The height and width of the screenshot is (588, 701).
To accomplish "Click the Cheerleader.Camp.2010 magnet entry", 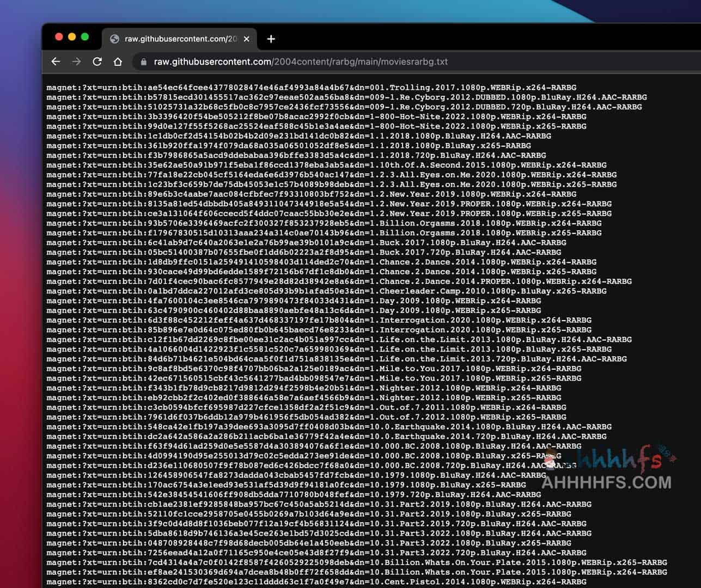I will coord(326,291).
